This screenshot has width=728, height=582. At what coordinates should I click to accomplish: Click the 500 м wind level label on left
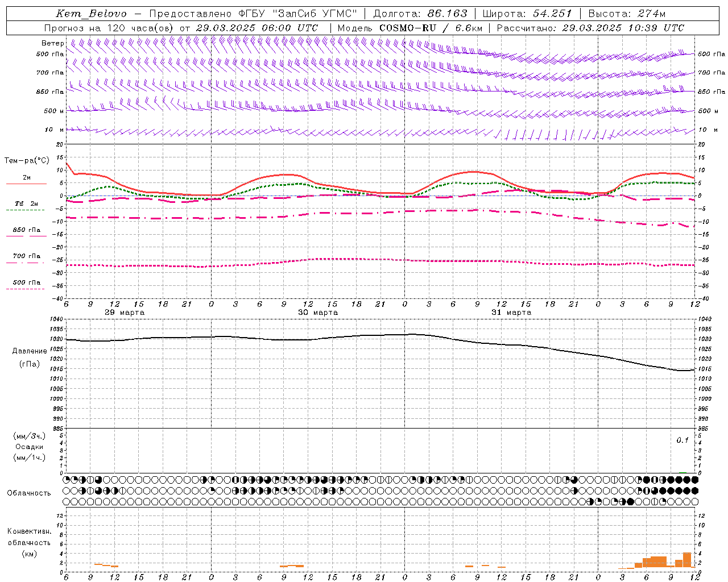54,111
